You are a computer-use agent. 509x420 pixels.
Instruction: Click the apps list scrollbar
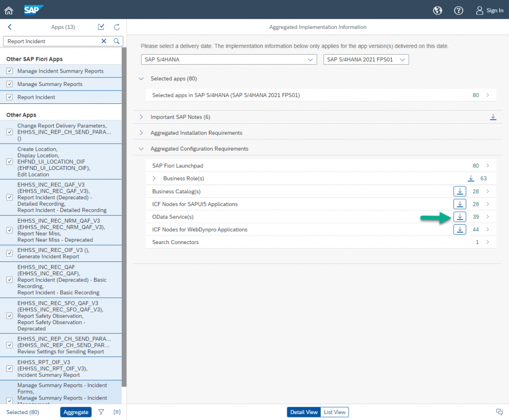click(x=124, y=217)
